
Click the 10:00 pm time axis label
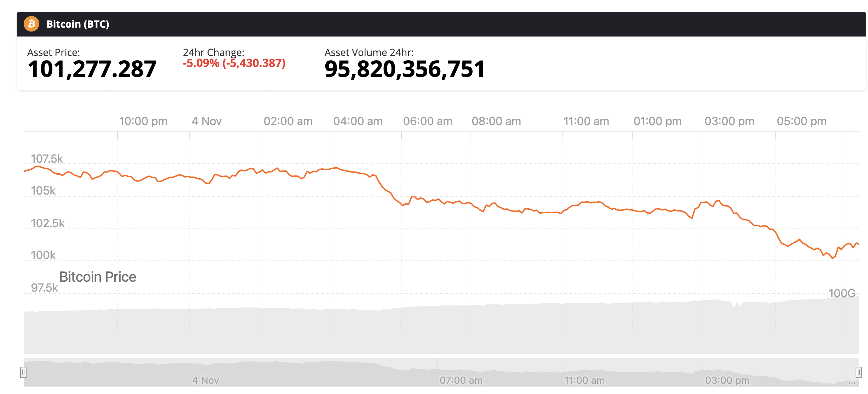[143, 121]
